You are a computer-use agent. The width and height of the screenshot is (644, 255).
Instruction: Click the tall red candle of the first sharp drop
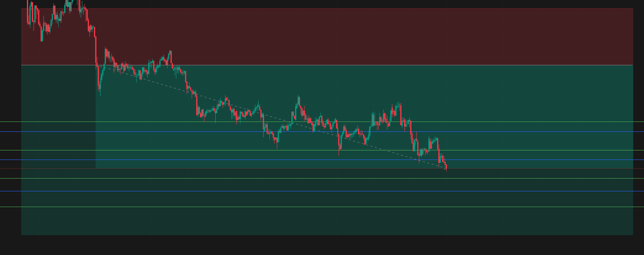96,50
